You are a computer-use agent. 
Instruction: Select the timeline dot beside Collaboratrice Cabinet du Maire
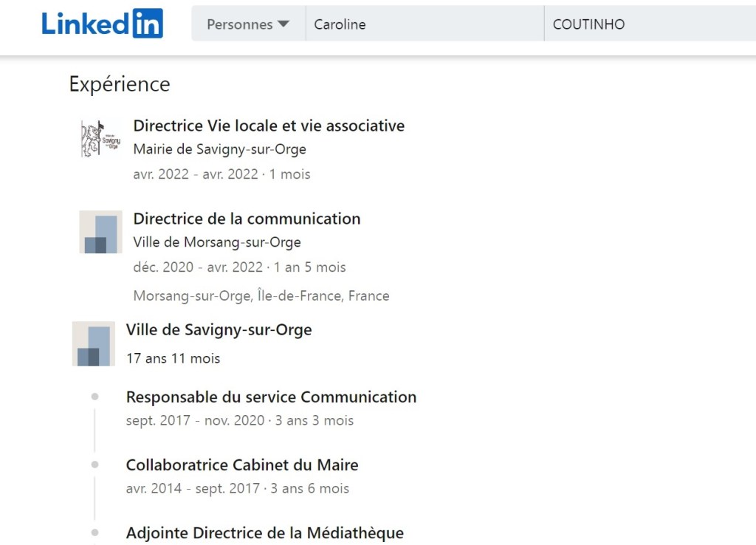(x=94, y=464)
